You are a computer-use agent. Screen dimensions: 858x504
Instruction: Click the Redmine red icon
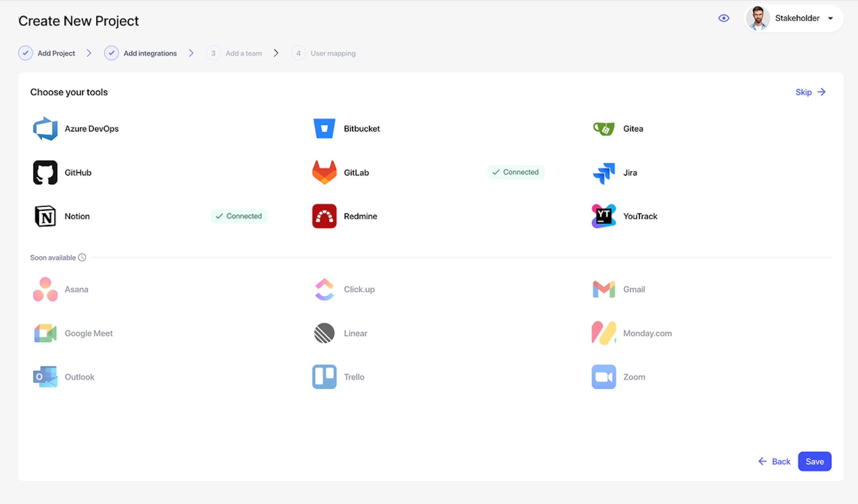click(x=324, y=216)
